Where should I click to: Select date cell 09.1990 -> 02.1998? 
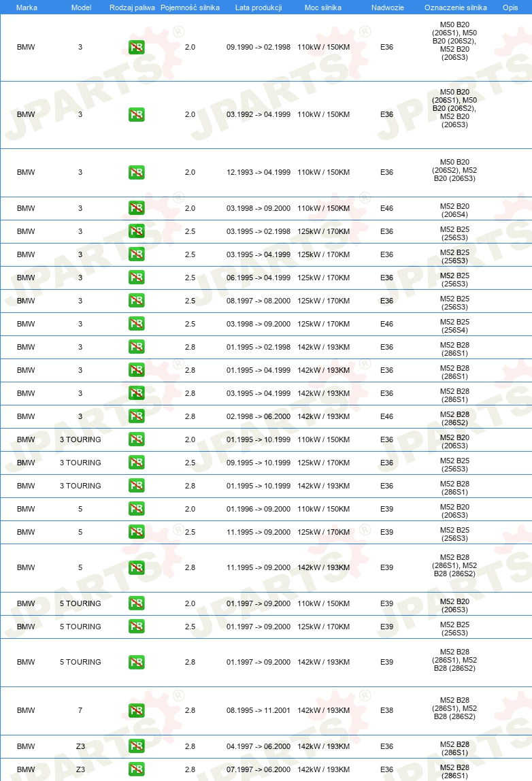[x=259, y=48]
